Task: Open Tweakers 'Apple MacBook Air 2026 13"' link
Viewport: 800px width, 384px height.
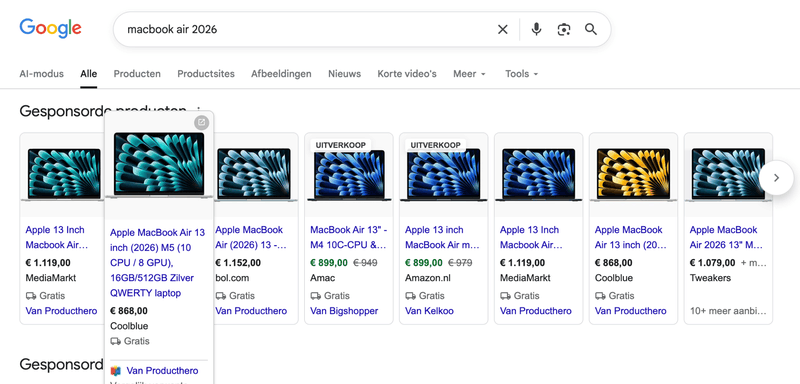Action: tap(726, 237)
